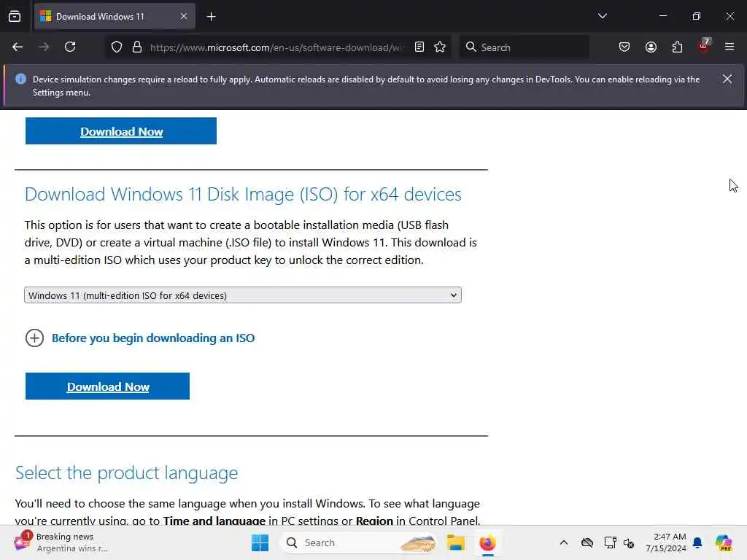Click the upper Download Now button
The image size is (747, 560).
121,131
